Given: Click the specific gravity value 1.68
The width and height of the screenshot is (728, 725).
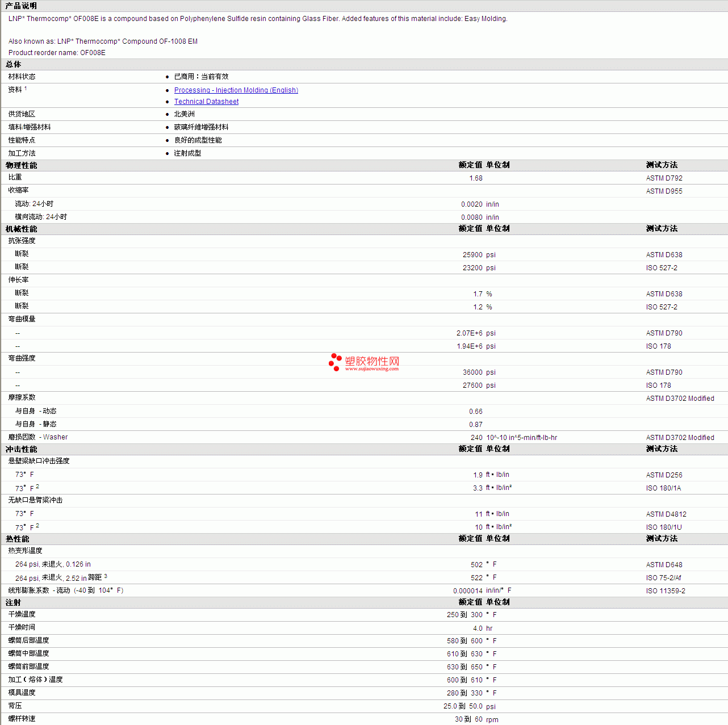Looking at the screenshot, I should 476,178.
